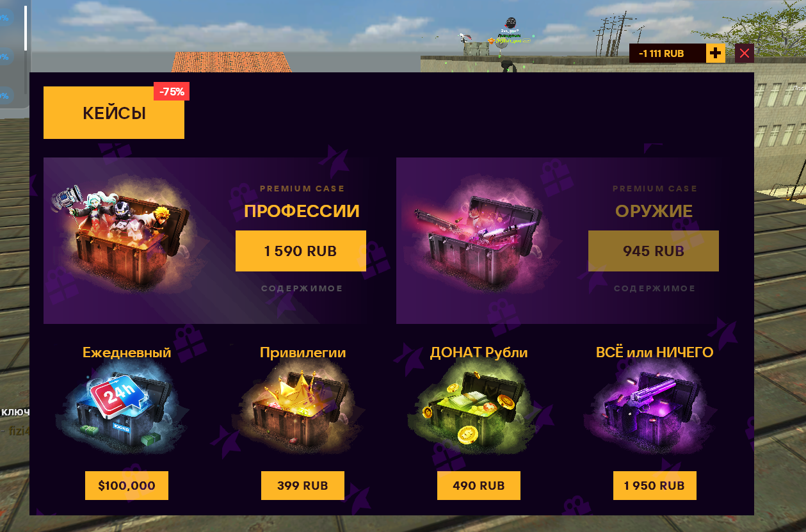Click the -75% discount badge
The image size is (806, 532).
[172, 92]
